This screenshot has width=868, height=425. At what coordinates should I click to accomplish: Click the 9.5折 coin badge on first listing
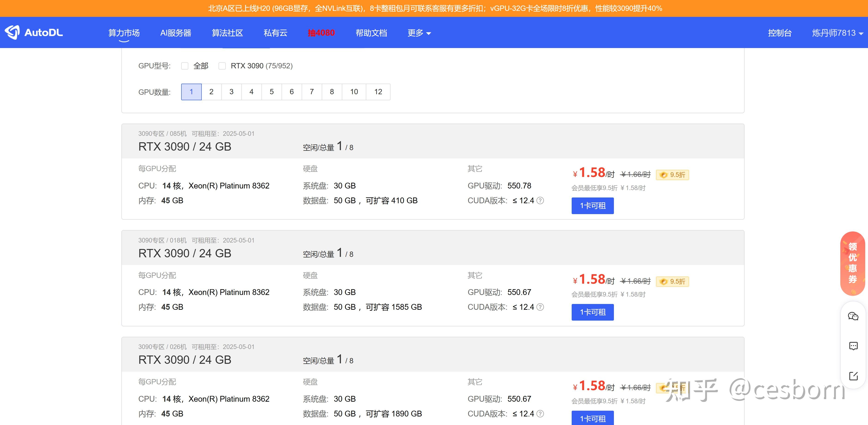[672, 175]
